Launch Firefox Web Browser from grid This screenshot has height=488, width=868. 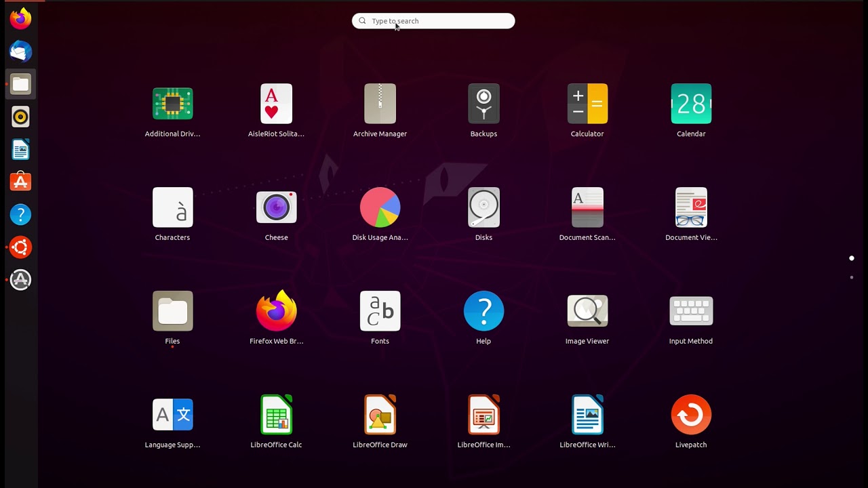tap(276, 312)
